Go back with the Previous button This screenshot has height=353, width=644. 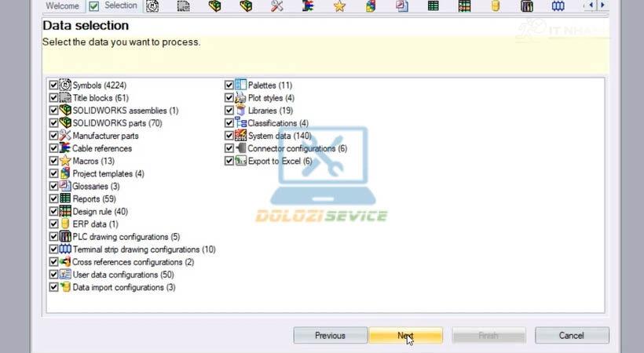click(x=330, y=336)
